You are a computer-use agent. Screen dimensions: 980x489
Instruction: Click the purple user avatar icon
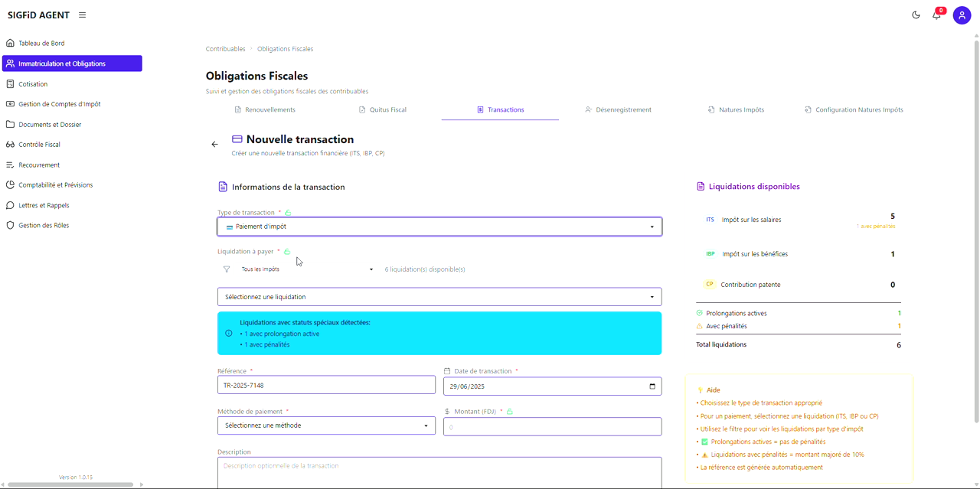coord(962,15)
